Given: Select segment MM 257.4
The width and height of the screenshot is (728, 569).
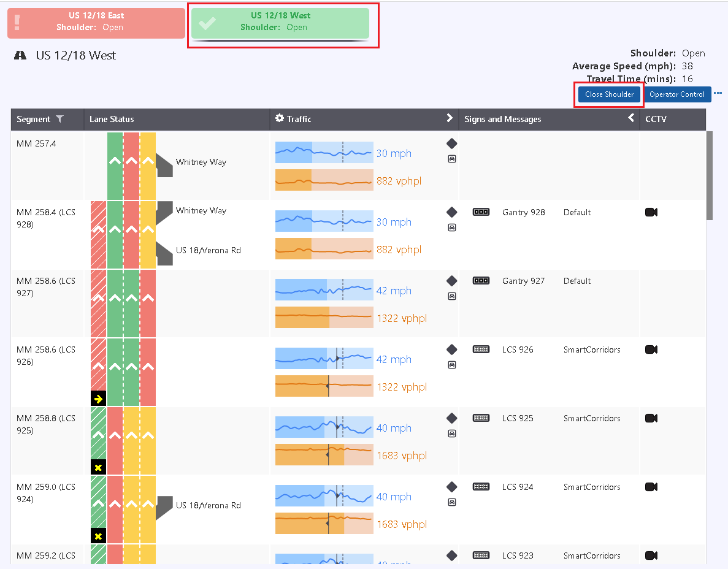Looking at the screenshot, I should [36, 144].
